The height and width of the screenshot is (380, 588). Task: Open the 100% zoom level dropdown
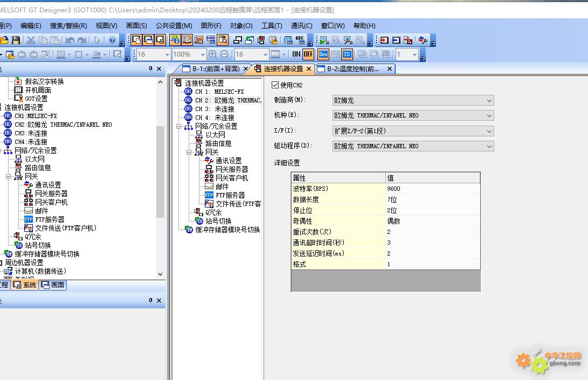pos(203,55)
